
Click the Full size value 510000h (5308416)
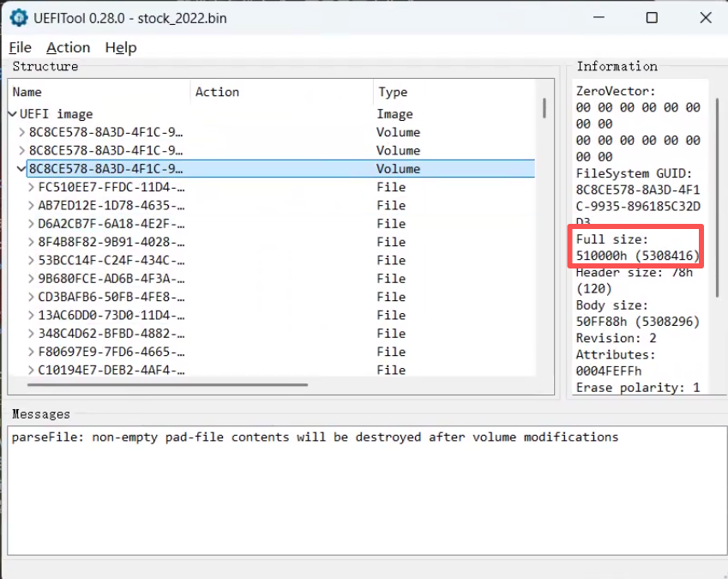click(x=637, y=256)
